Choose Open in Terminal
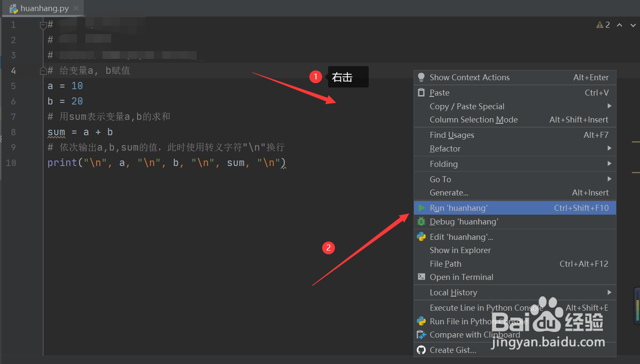 [x=515, y=277]
